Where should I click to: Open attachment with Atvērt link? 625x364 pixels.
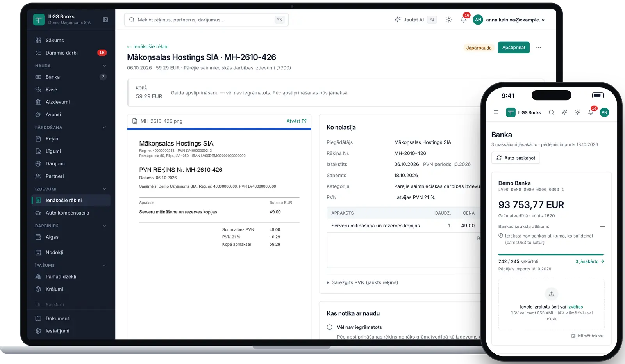pos(296,121)
